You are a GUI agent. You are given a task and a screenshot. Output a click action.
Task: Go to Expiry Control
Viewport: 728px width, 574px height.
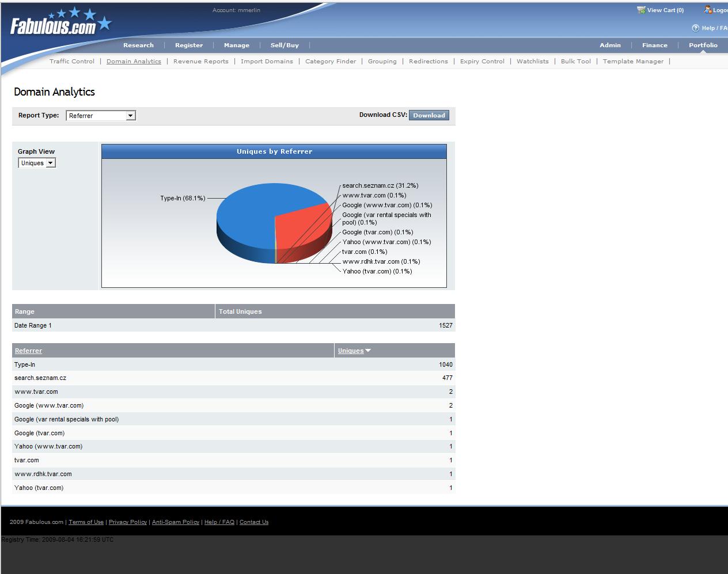point(482,61)
